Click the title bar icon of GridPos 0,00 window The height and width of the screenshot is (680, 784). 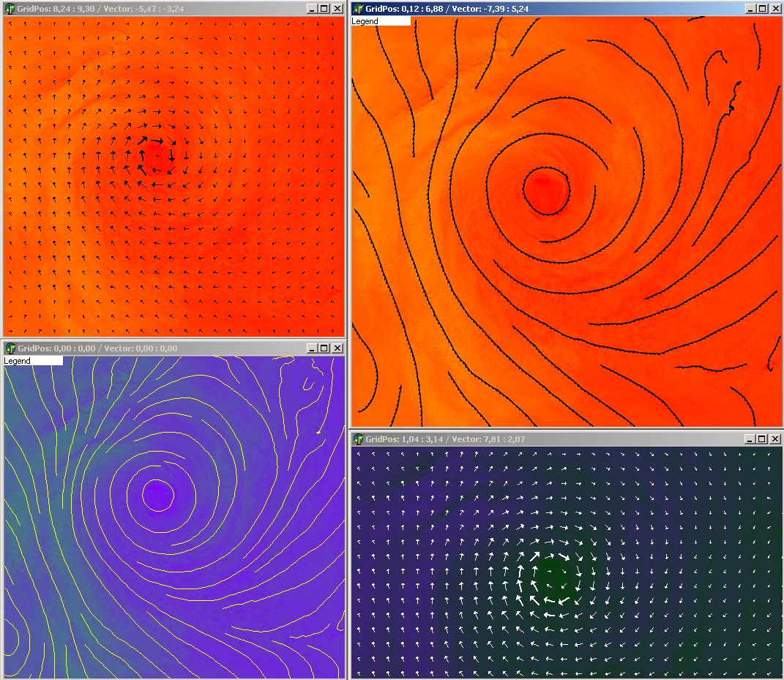click(10, 348)
